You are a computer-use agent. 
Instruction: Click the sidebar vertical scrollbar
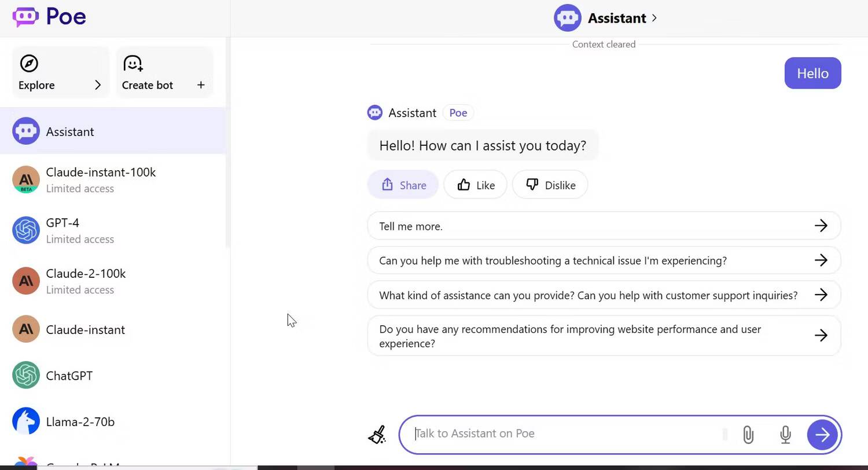click(x=227, y=174)
